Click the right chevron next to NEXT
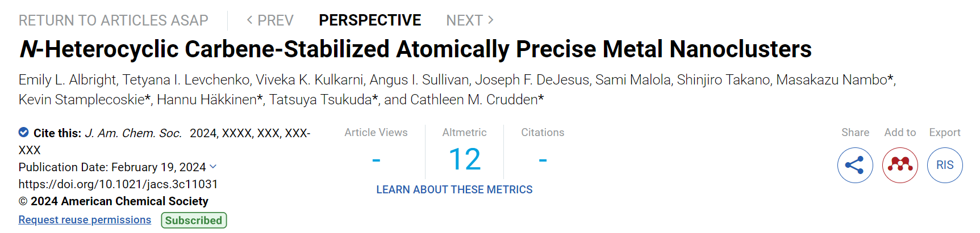980x233 pixels. point(491,20)
